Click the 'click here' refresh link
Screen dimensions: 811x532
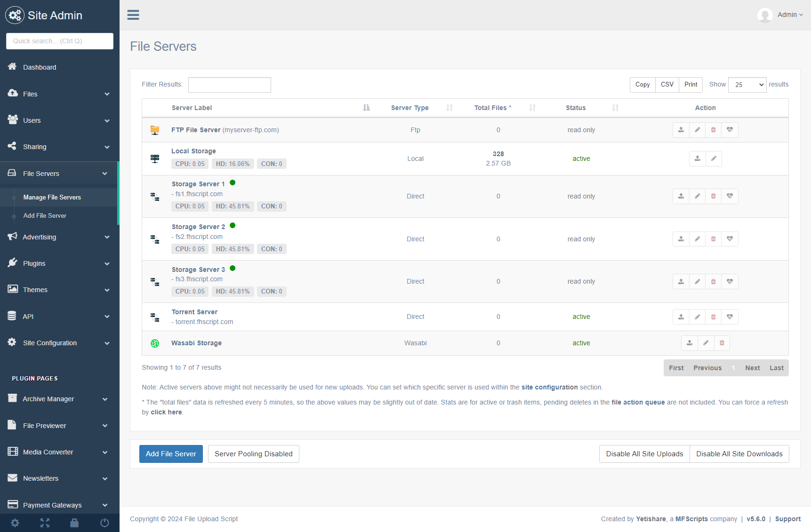[166, 412]
